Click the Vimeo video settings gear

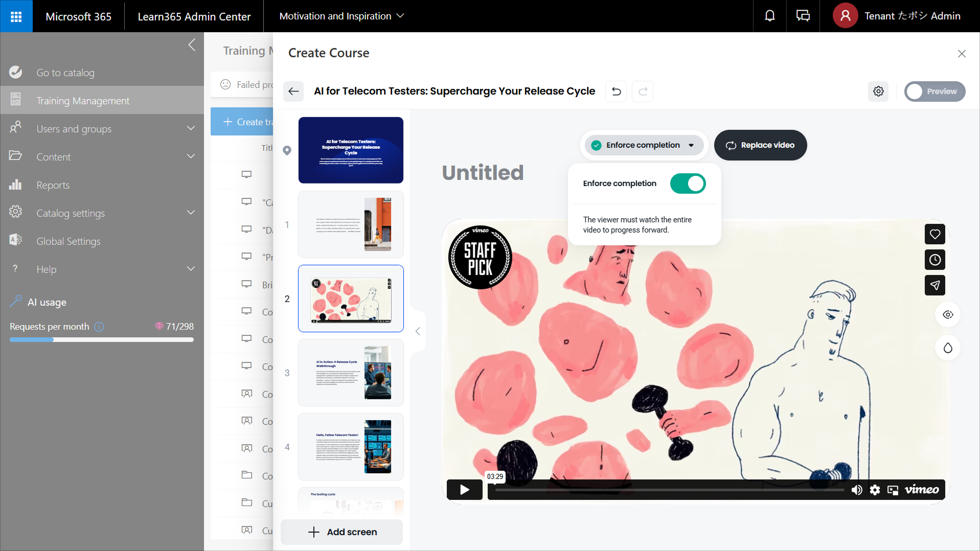875,490
